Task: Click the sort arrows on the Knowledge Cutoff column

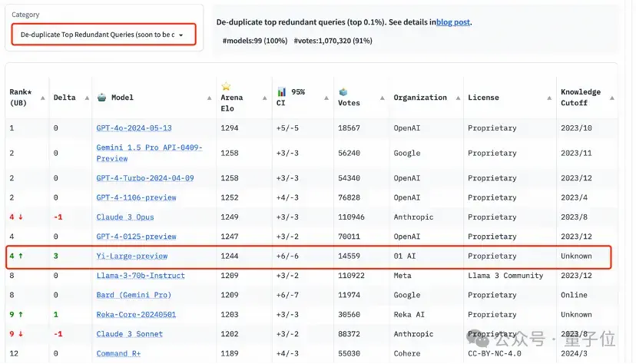Action: (611, 98)
